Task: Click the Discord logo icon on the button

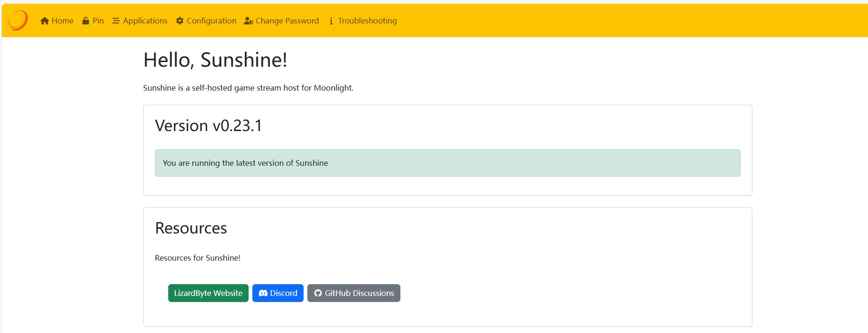Action: pos(263,293)
